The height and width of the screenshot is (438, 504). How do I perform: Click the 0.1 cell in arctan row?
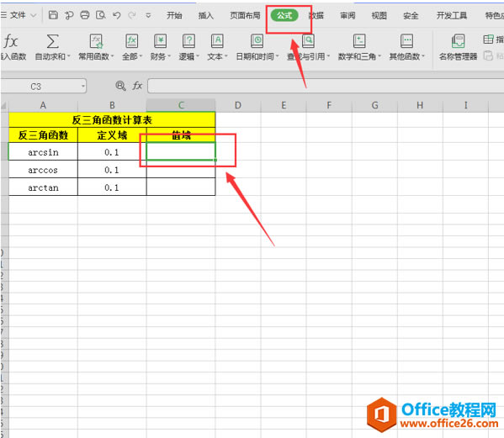click(112, 187)
